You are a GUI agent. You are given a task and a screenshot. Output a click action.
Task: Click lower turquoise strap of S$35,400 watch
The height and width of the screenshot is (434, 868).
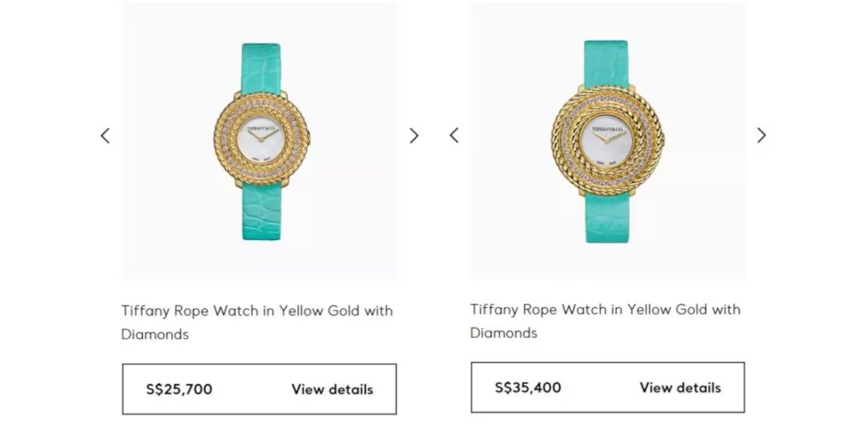(607, 217)
